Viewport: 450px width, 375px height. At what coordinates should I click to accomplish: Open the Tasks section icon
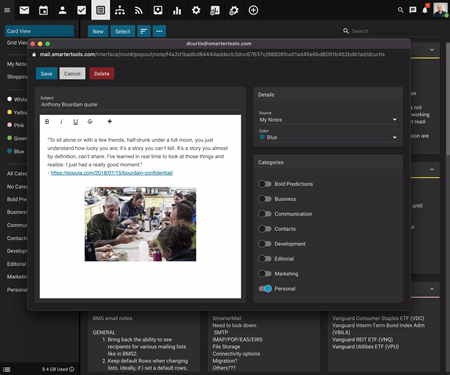[81, 10]
